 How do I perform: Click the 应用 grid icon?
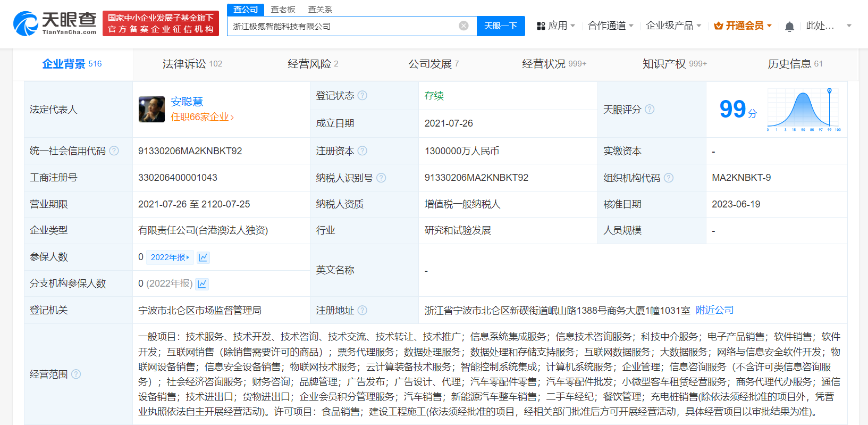pos(541,26)
